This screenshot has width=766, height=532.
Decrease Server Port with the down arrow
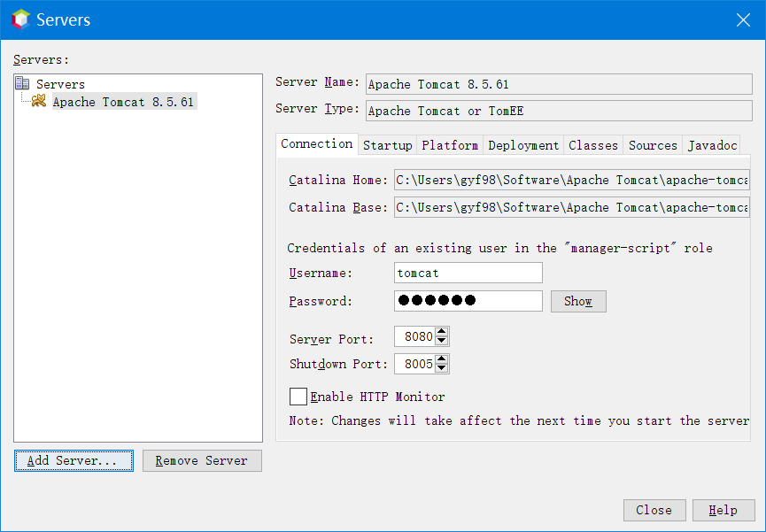[x=442, y=341]
